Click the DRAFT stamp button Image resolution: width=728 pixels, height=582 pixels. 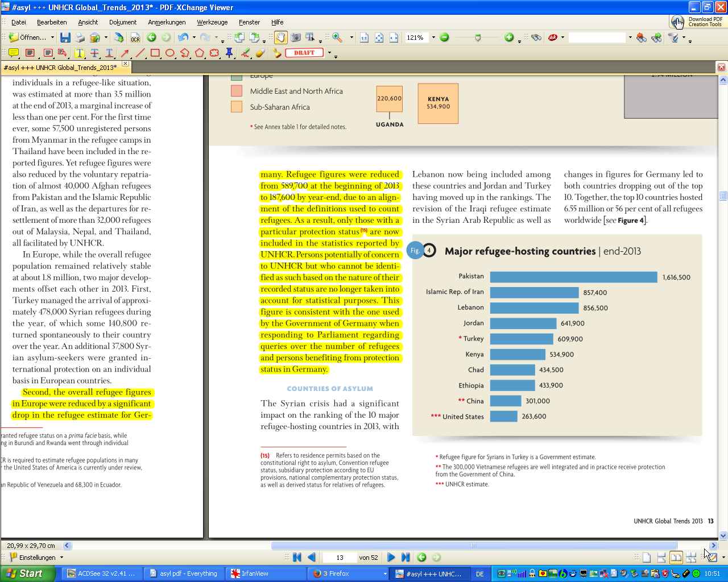tap(304, 53)
